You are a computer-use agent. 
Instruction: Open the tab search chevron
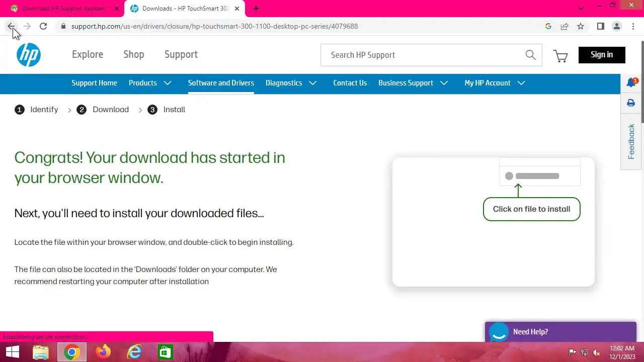[581, 9]
